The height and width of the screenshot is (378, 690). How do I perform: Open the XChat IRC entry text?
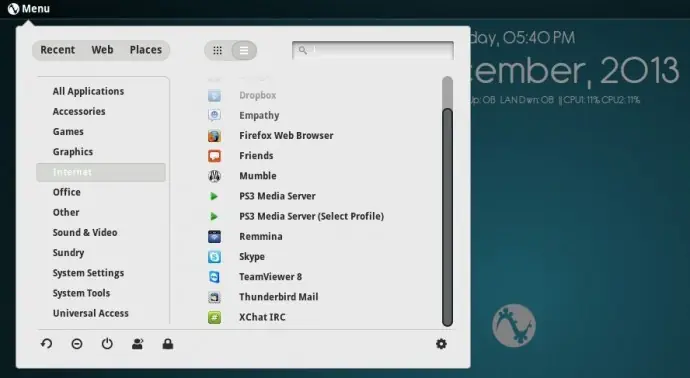pyautogui.click(x=262, y=317)
